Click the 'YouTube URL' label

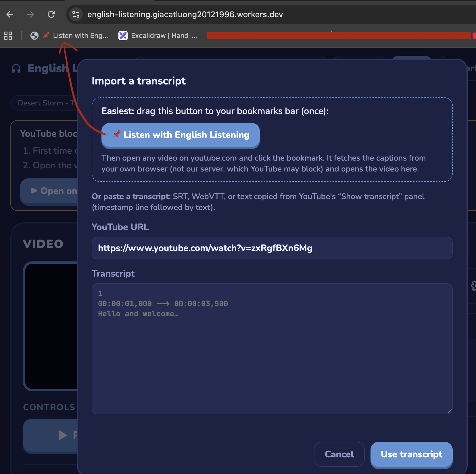[120, 227]
